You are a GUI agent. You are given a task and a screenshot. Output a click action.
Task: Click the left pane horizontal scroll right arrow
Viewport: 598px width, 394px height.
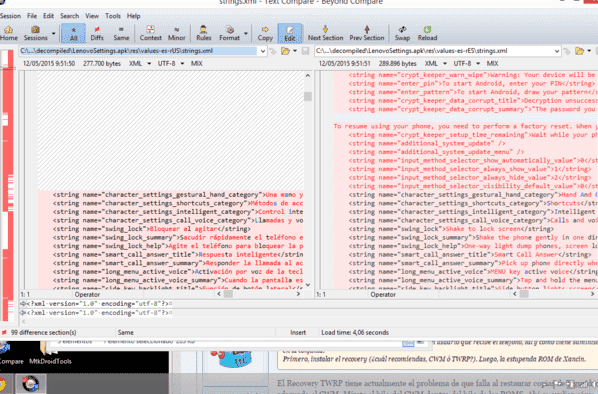click(x=298, y=294)
